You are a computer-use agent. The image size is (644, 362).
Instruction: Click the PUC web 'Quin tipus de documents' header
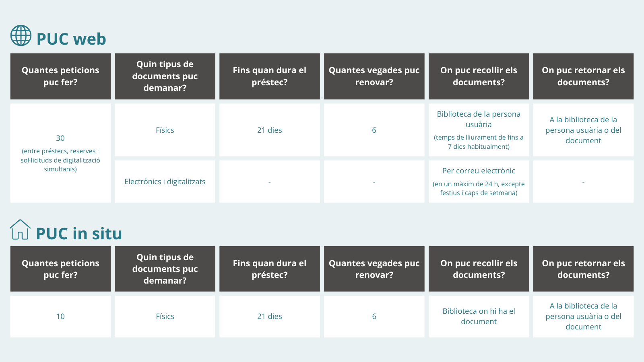pos(165,76)
